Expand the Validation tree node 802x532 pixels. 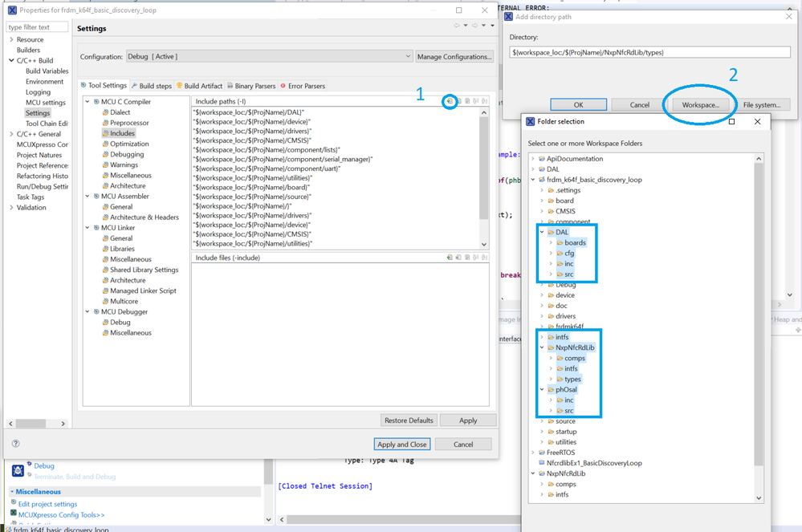click(x=11, y=208)
